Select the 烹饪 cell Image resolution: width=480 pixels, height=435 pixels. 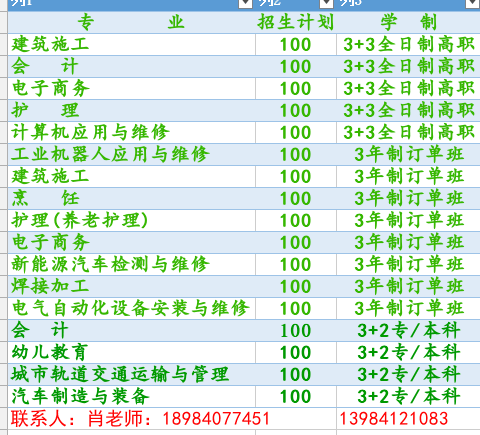(131, 198)
